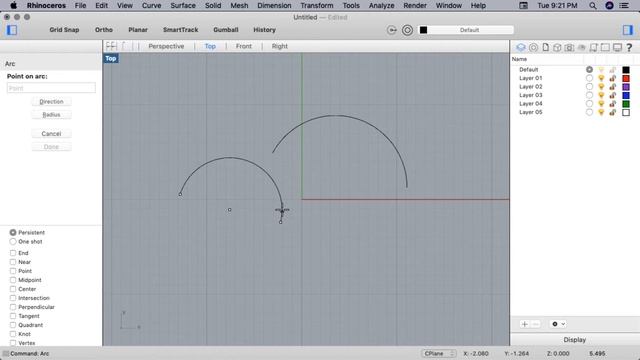
Task: Open the Layers panel icon
Action: pos(521,48)
